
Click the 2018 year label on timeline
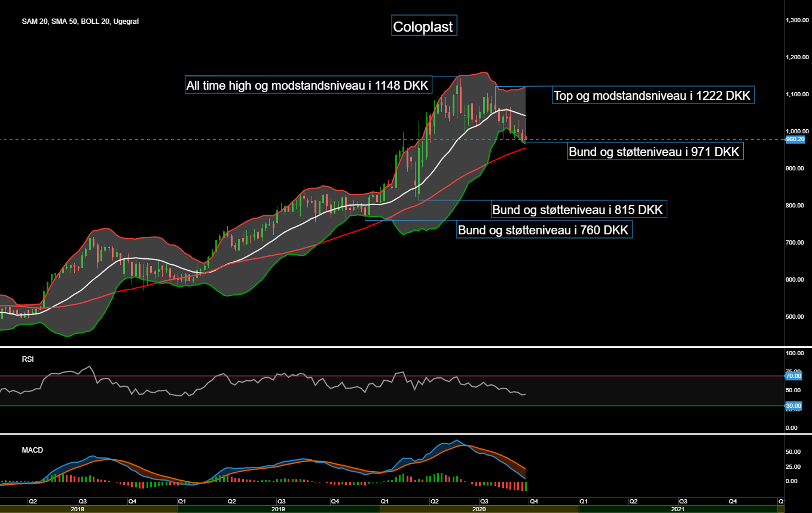[77, 509]
